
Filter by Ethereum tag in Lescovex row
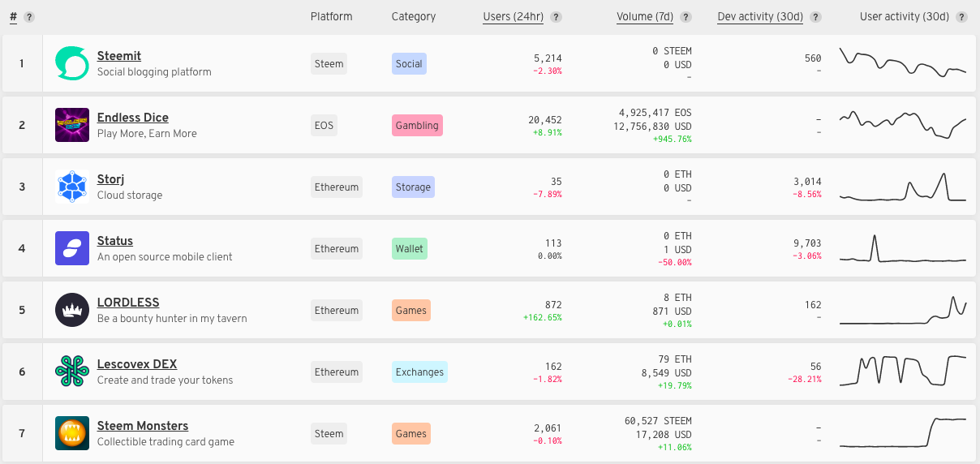[x=337, y=372]
